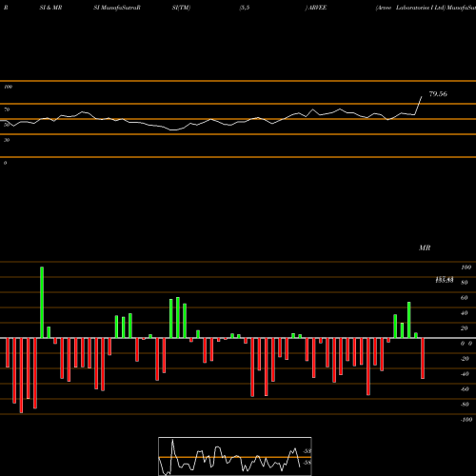
Task: Click the -100 label on MR axis
Action: tap(466, 420)
